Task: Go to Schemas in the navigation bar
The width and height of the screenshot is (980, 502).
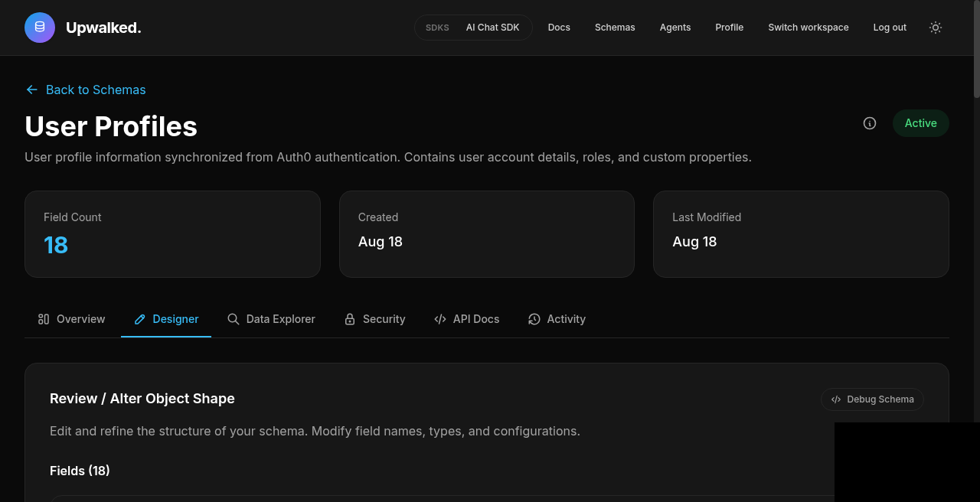Action: point(615,28)
